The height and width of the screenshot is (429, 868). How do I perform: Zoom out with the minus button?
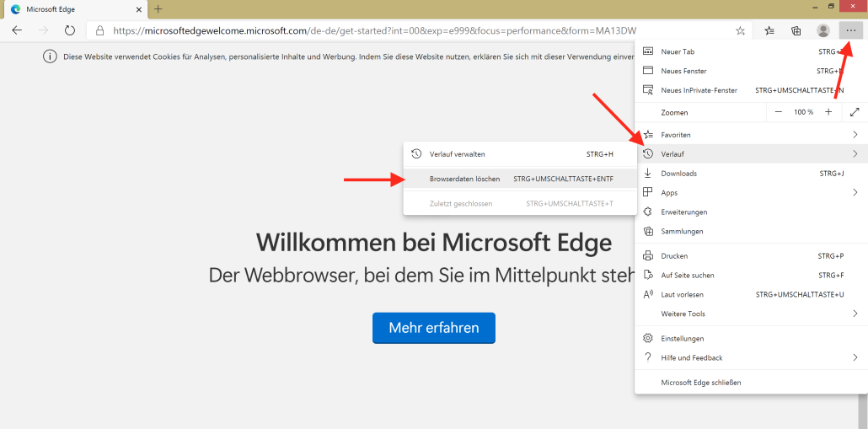tap(779, 112)
